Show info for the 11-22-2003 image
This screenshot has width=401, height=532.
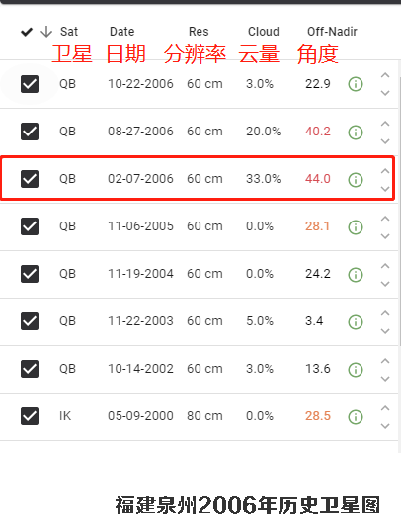pyautogui.click(x=356, y=321)
